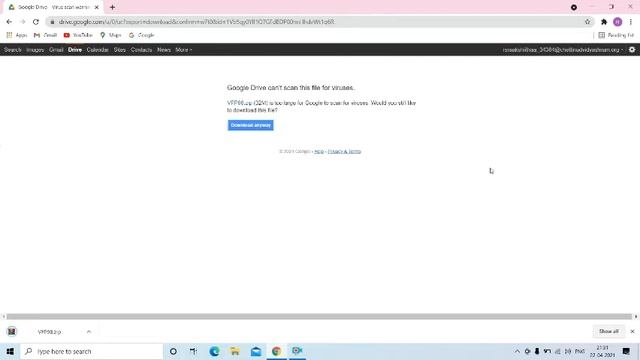Open the Windows Start menu
The height and width of the screenshot is (360, 640).
pyautogui.click(x=10, y=351)
